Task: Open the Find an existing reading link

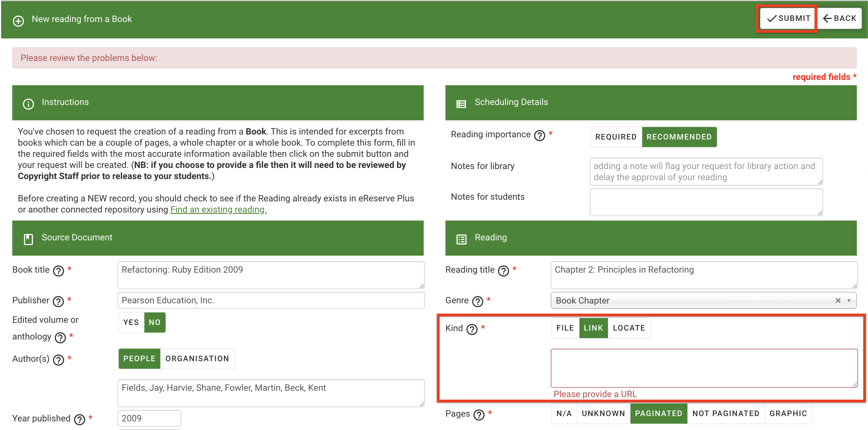Action: tap(218, 209)
